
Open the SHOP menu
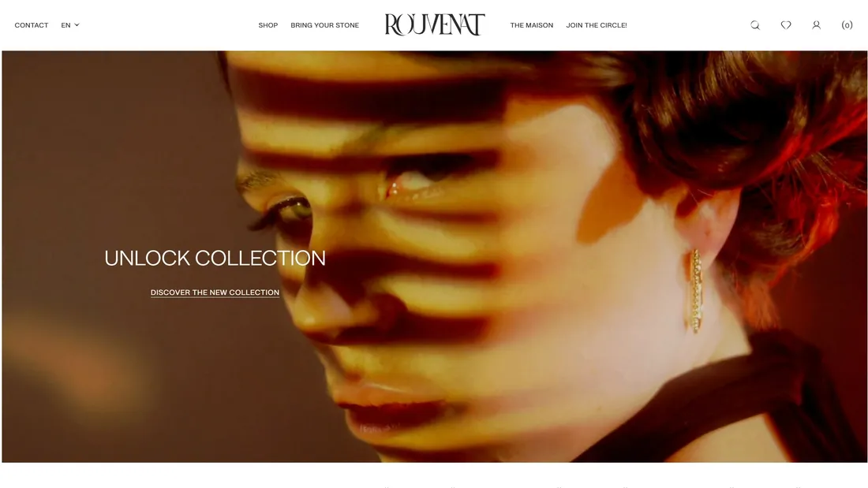coord(268,25)
